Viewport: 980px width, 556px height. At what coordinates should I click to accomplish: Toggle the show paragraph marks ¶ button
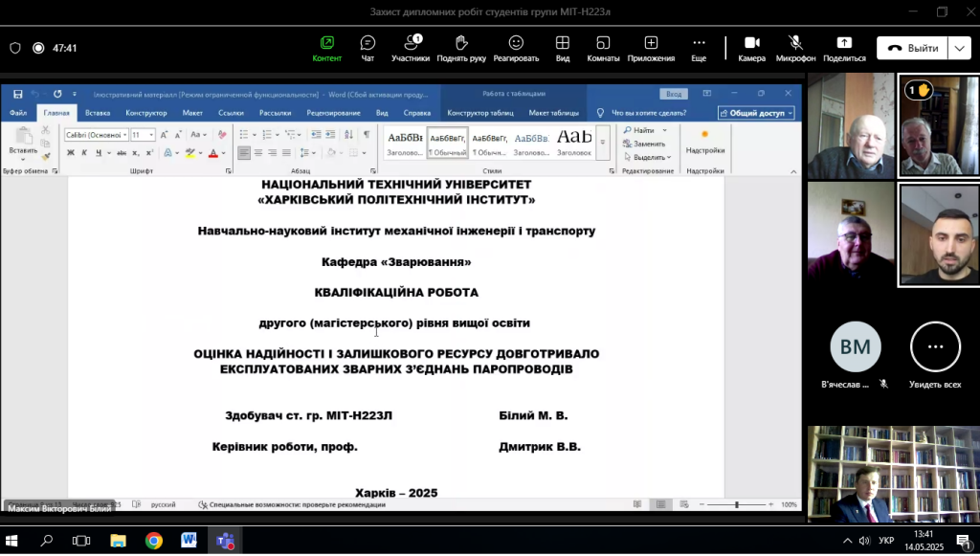pyautogui.click(x=367, y=134)
